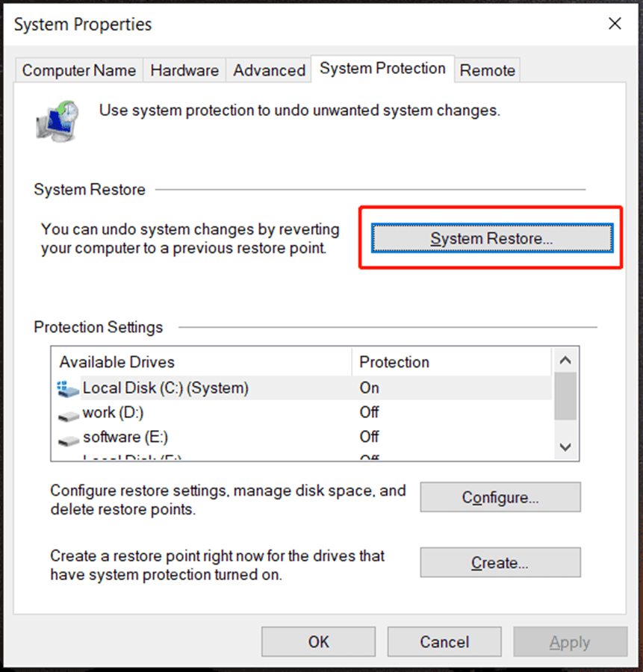The height and width of the screenshot is (672, 643).
Task: Click the software (E:) drive icon
Action: tap(69, 438)
